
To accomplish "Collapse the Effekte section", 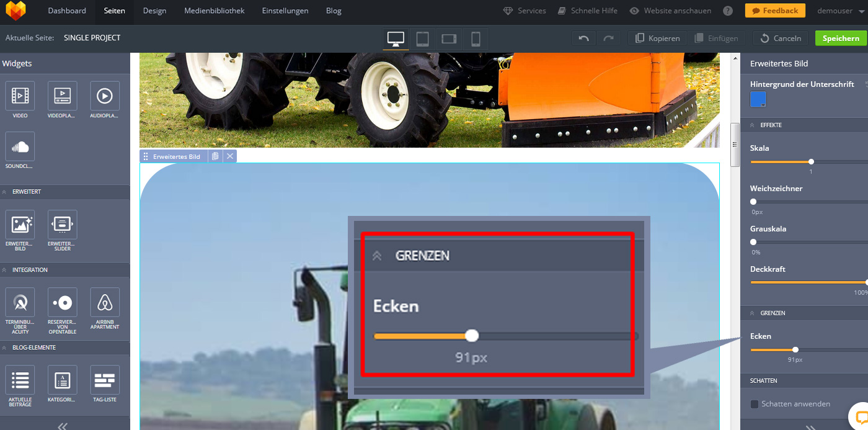I will point(753,125).
